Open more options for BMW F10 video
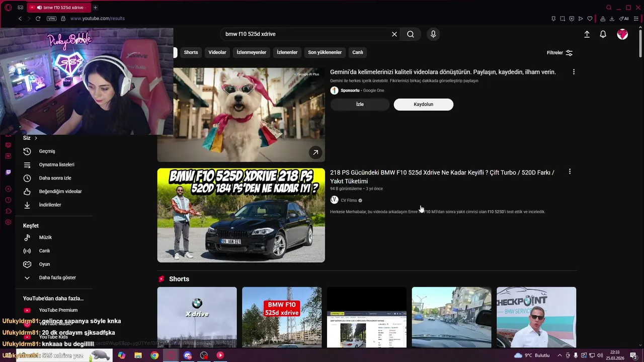Screen dimensions: 644x362 pyautogui.click(x=570, y=171)
